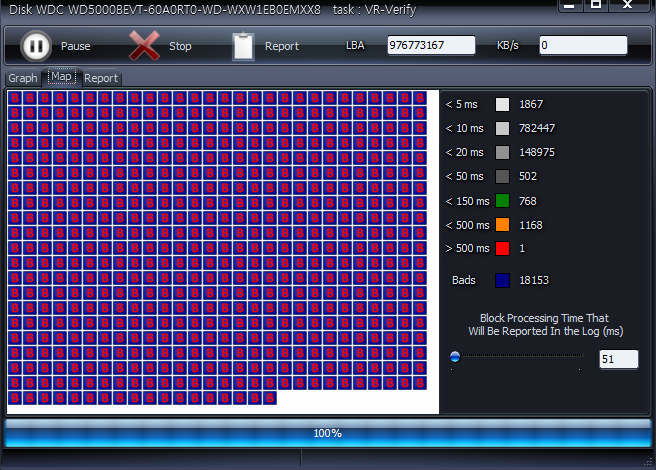Maximize the disk verify window

pos(596,5)
